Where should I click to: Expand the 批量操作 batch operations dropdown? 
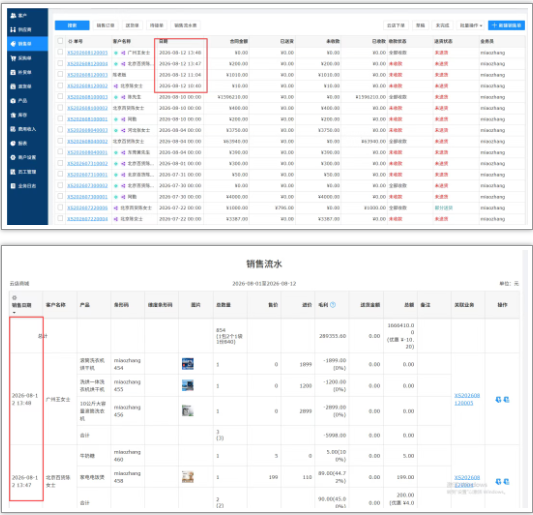coord(471,25)
